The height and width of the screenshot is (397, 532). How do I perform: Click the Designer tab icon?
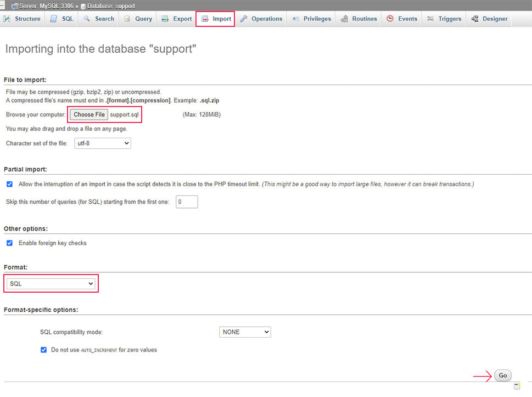475,19
